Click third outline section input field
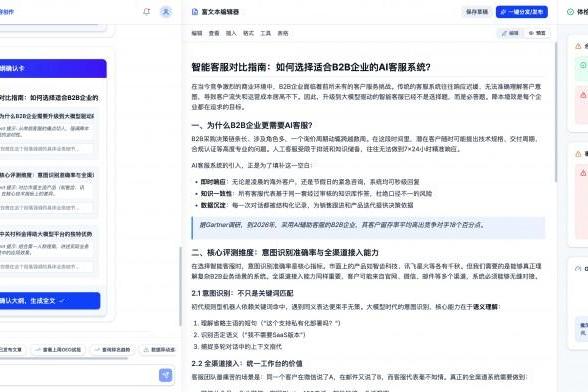 (46, 267)
